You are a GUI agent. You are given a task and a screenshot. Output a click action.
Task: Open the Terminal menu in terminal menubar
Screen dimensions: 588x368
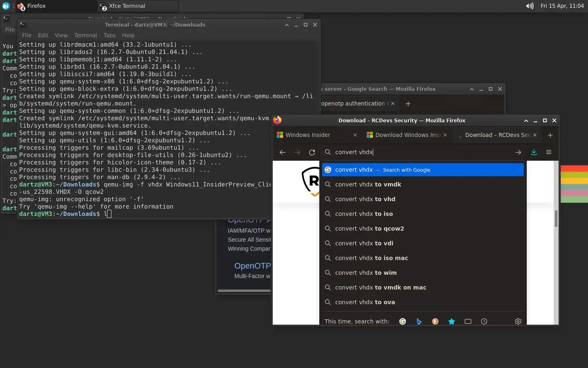pos(85,35)
